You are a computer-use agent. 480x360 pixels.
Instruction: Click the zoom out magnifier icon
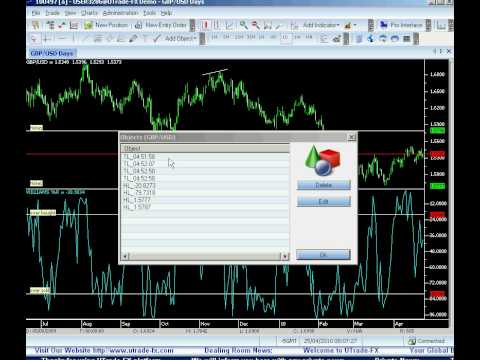256,25
